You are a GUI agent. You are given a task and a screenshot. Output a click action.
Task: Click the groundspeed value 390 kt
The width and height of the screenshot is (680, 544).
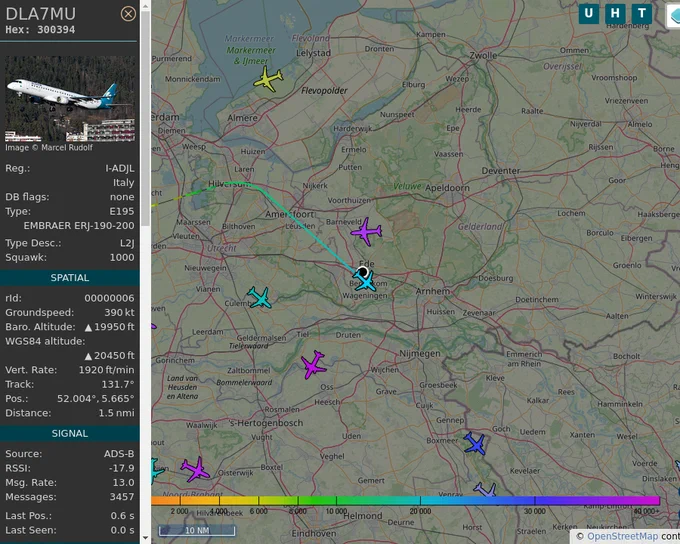pyautogui.click(x=119, y=312)
